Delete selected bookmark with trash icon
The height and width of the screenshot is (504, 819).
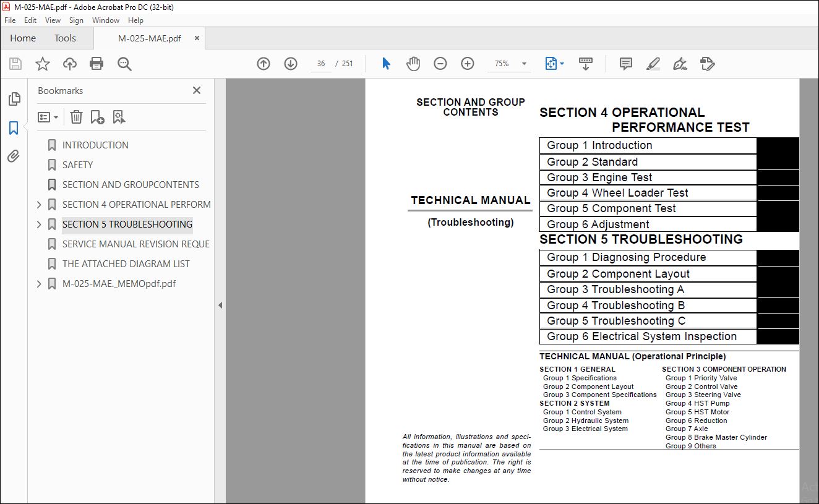coord(76,117)
